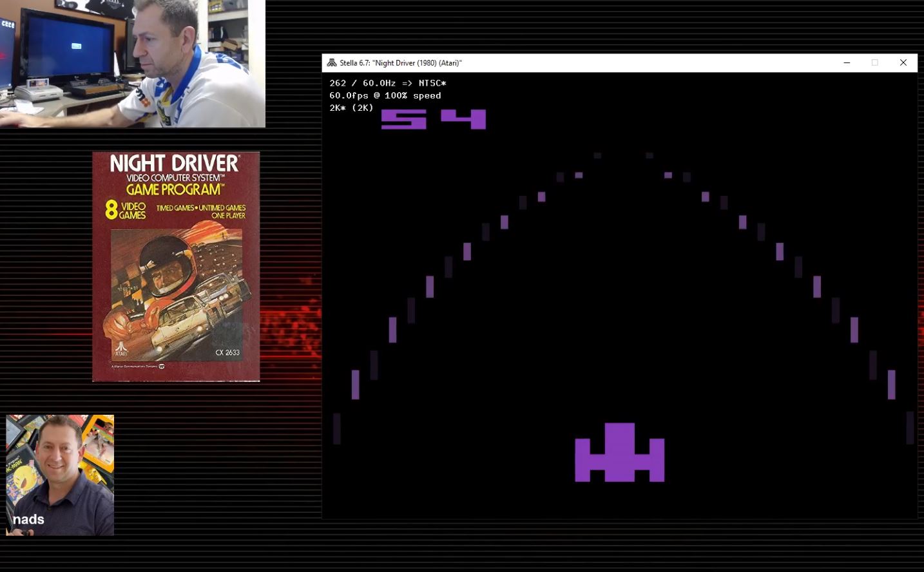Click the 'nads' name label
This screenshot has height=572, width=924.
(28, 519)
